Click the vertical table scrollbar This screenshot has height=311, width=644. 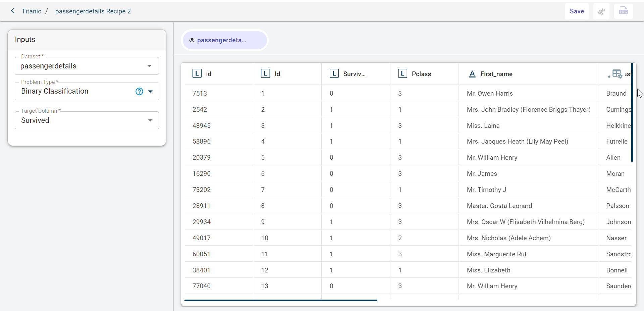tap(632, 112)
